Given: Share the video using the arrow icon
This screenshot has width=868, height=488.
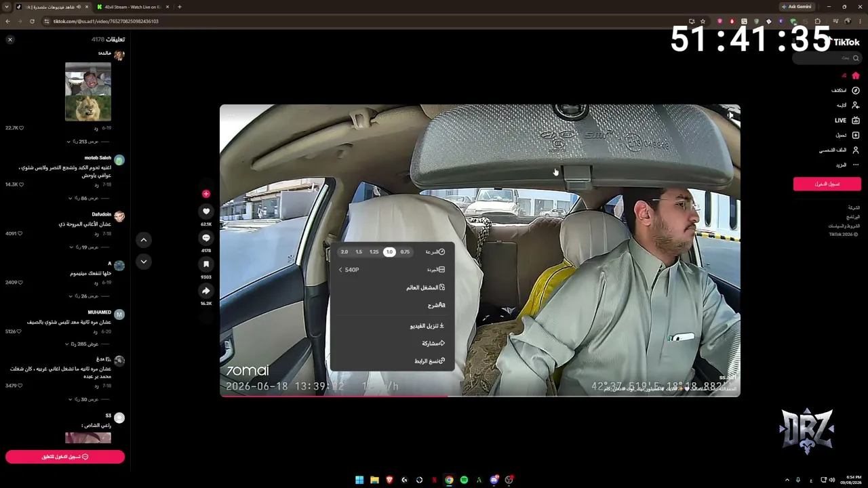Looking at the screenshot, I should [x=206, y=291].
